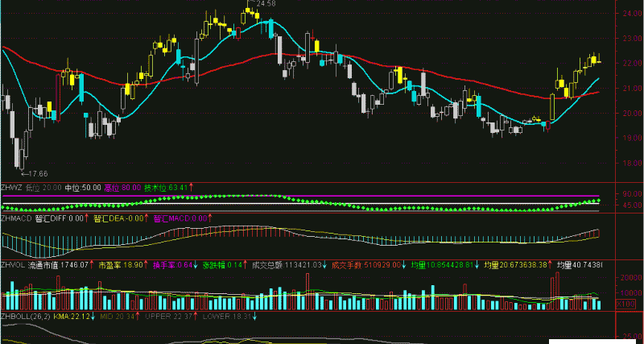Click the 24.58 high price marker
The height and width of the screenshot is (344, 644).
click(x=266, y=4)
